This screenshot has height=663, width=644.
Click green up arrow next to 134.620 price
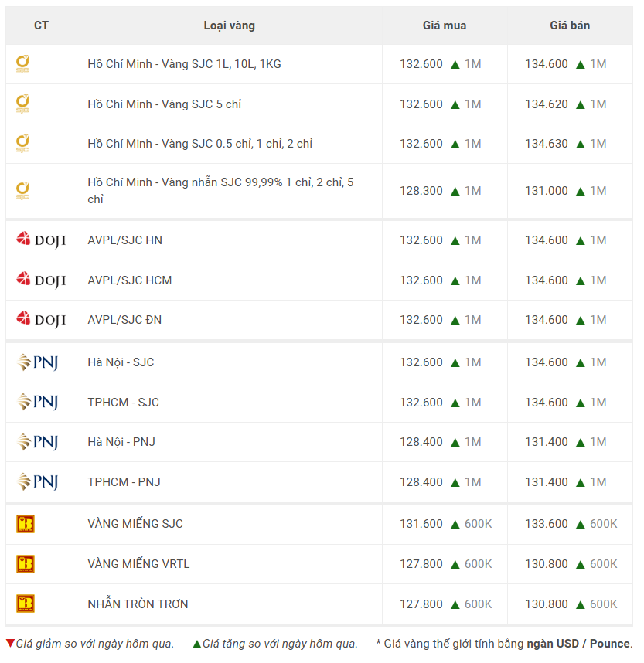[580, 104]
